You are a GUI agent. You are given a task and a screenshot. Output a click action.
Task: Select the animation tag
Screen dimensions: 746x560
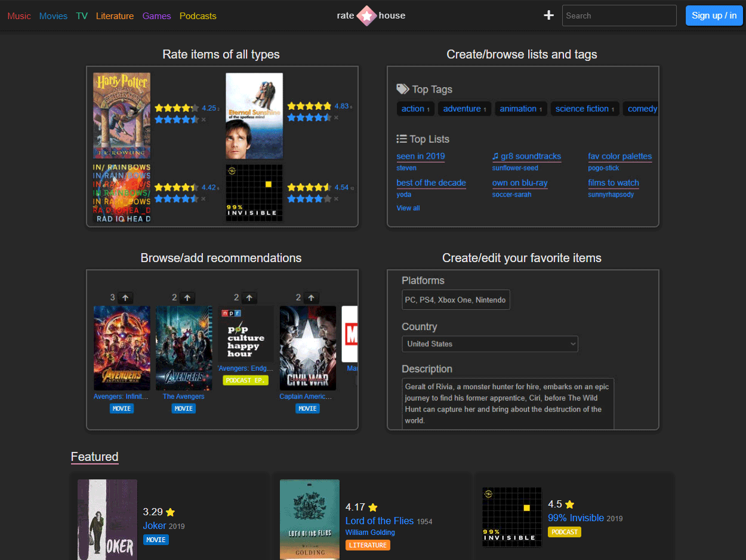[521, 109]
